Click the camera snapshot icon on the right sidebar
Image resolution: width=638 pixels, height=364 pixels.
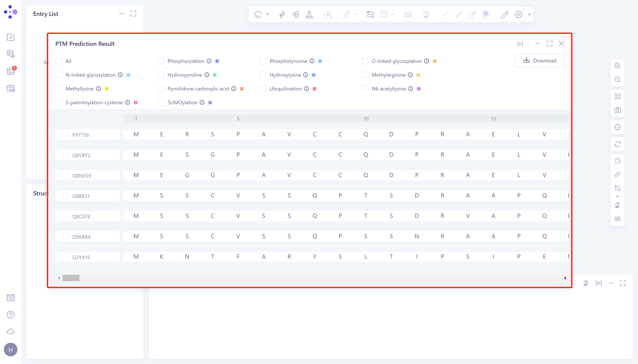pyautogui.click(x=618, y=110)
